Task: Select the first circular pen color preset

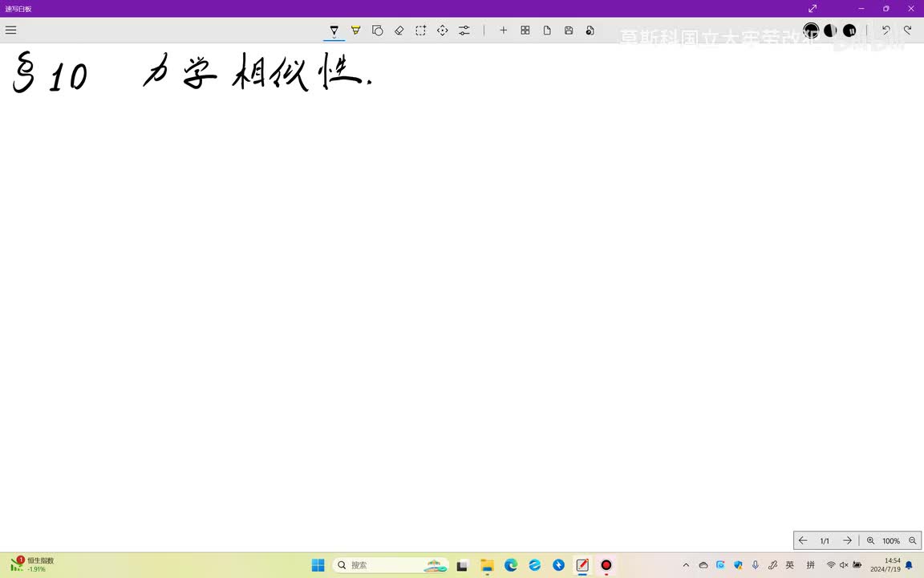Action: click(x=811, y=30)
